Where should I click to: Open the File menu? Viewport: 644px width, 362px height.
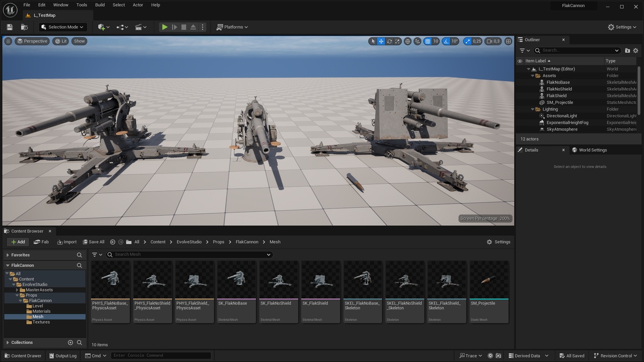click(27, 5)
